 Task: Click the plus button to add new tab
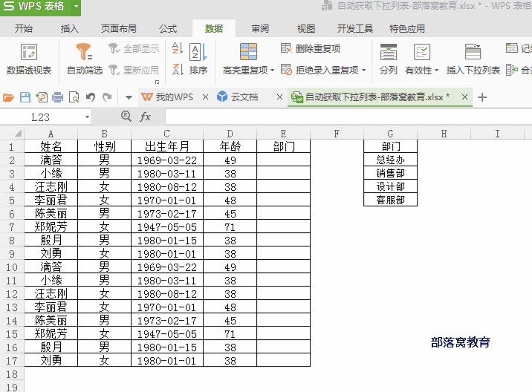(x=482, y=97)
